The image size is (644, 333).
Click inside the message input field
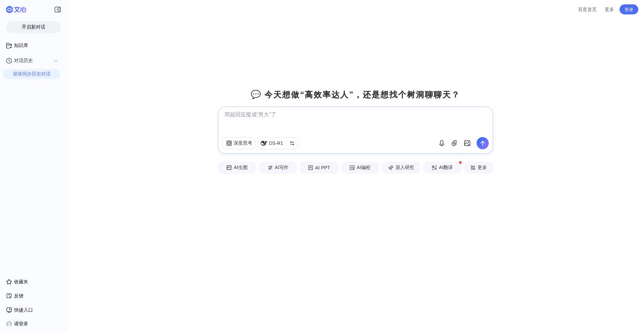click(355, 119)
